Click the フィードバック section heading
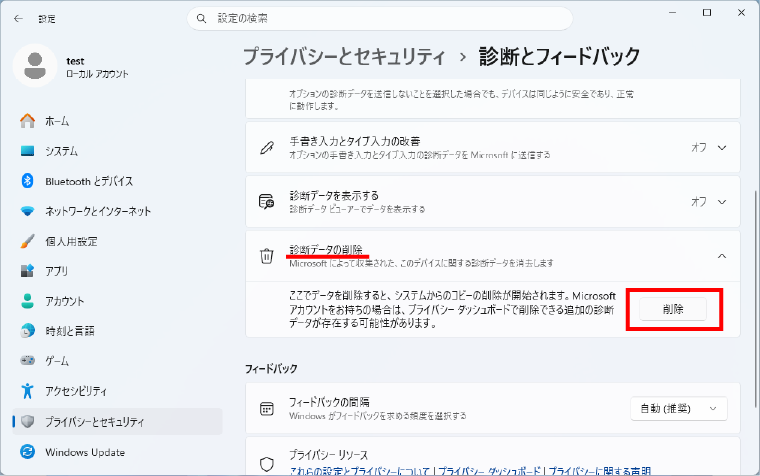 [271, 369]
